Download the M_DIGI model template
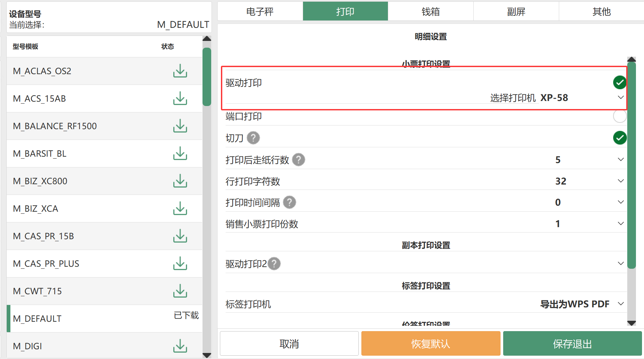644x359 pixels. point(180,346)
